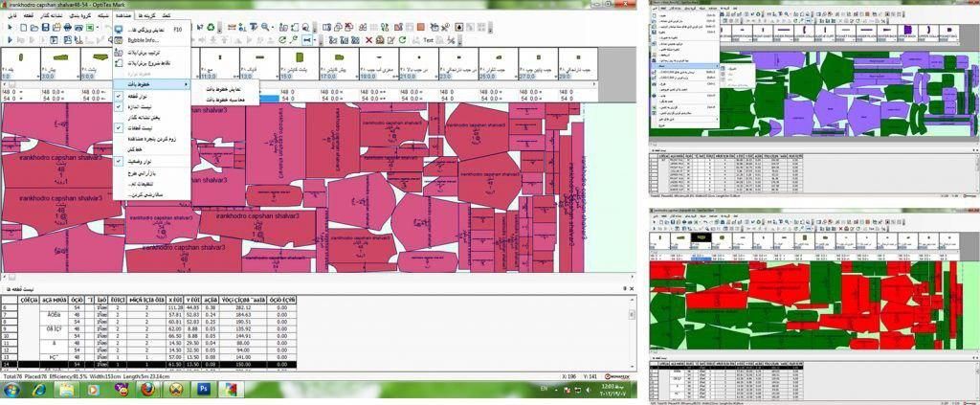Click the highlighted blue dumbbell toggle icon
The height and width of the screenshot is (405, 980).
(307, 40)
